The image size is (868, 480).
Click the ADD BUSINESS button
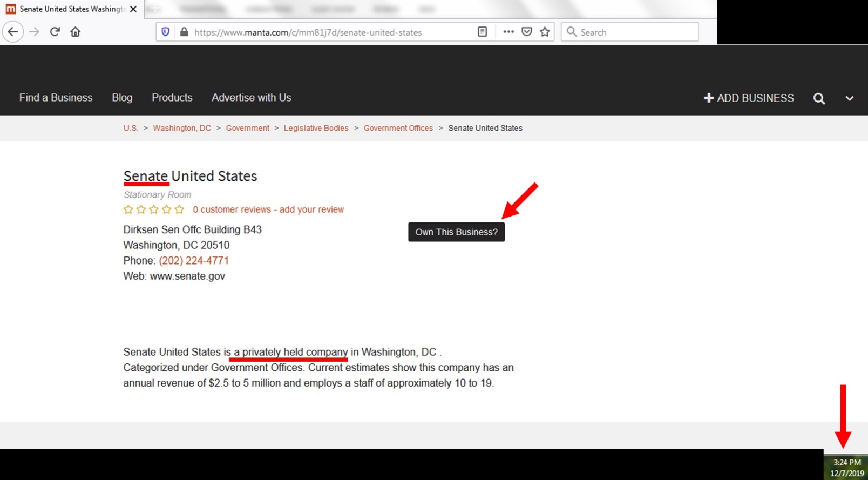749,98
